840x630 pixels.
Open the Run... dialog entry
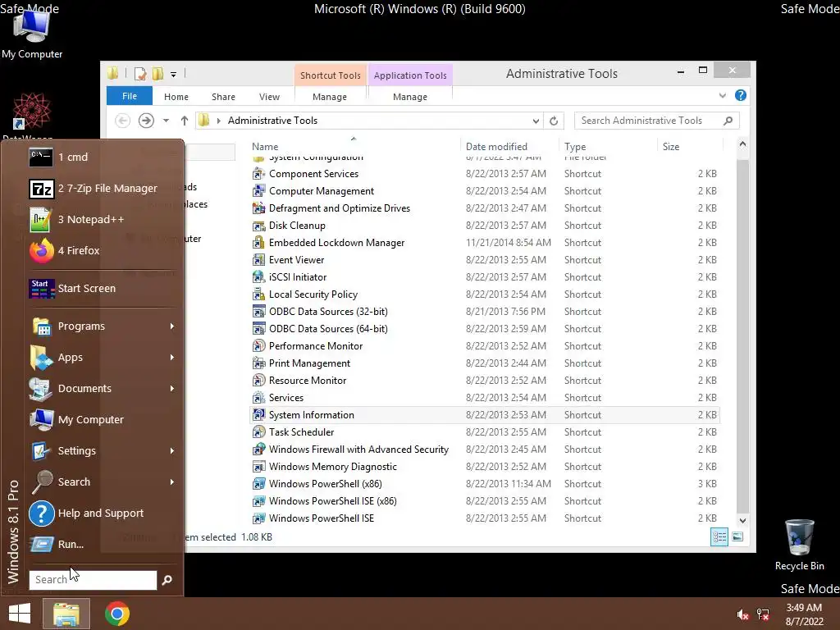102,545
